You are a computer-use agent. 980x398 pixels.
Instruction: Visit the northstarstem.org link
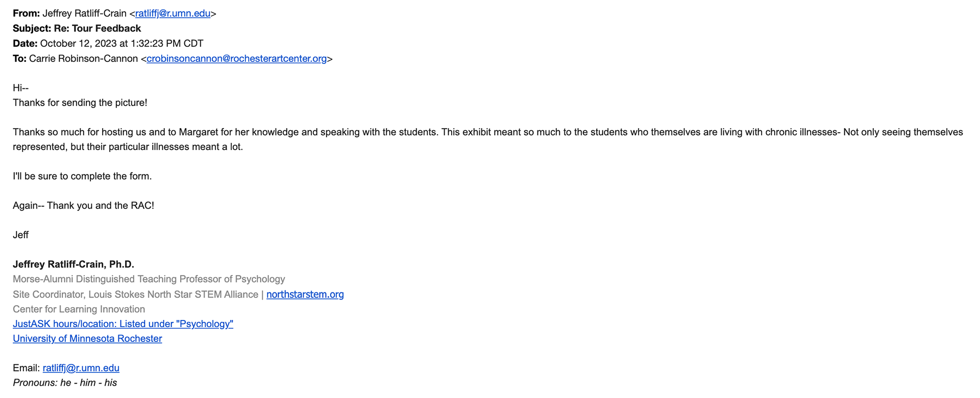[305, 294]
